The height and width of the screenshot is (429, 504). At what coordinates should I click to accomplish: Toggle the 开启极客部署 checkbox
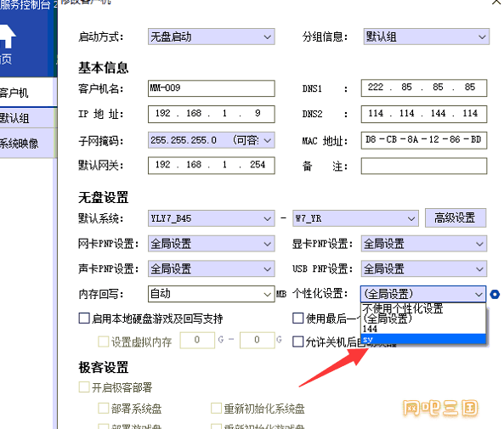[x=84, y=387]
